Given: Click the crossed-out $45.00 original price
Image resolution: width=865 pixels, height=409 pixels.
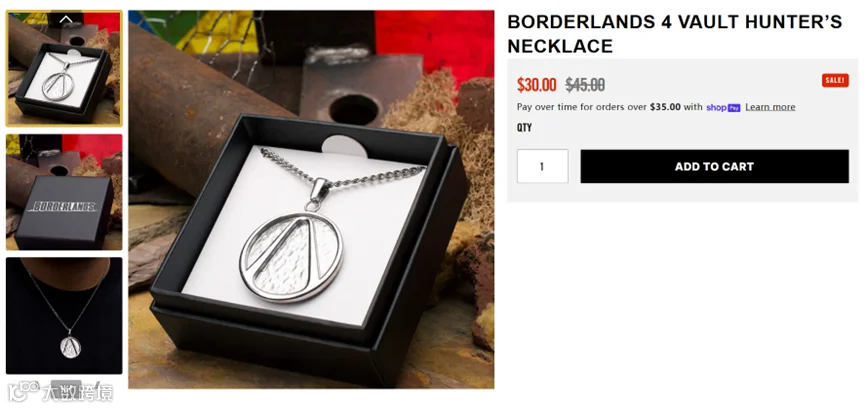Looking at the screenshot, I should click(x=585, y=85).
